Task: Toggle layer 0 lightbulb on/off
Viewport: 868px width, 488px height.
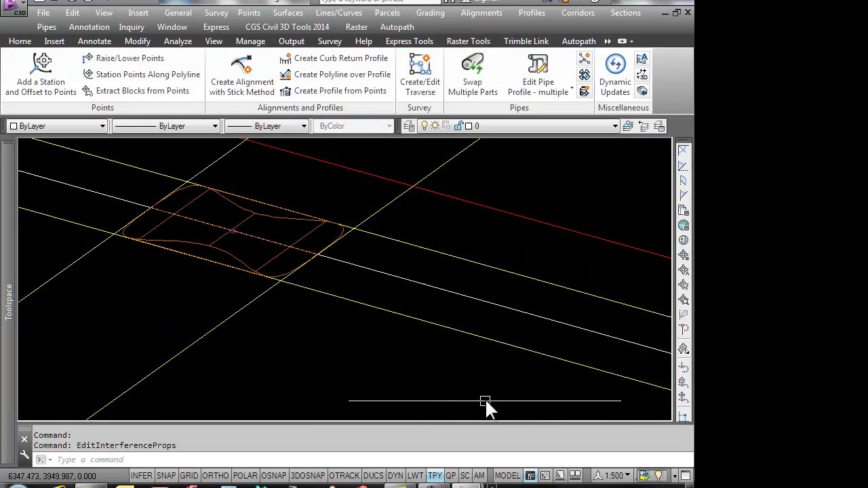Action: 425,126
